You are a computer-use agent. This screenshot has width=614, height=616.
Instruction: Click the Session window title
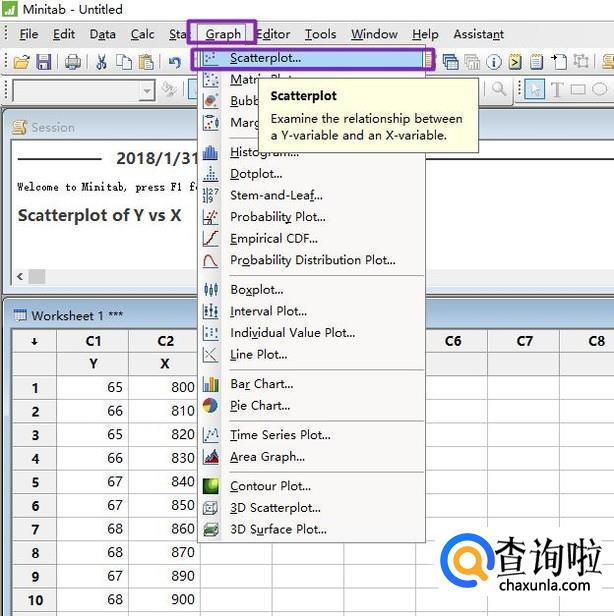pos(53,128)
